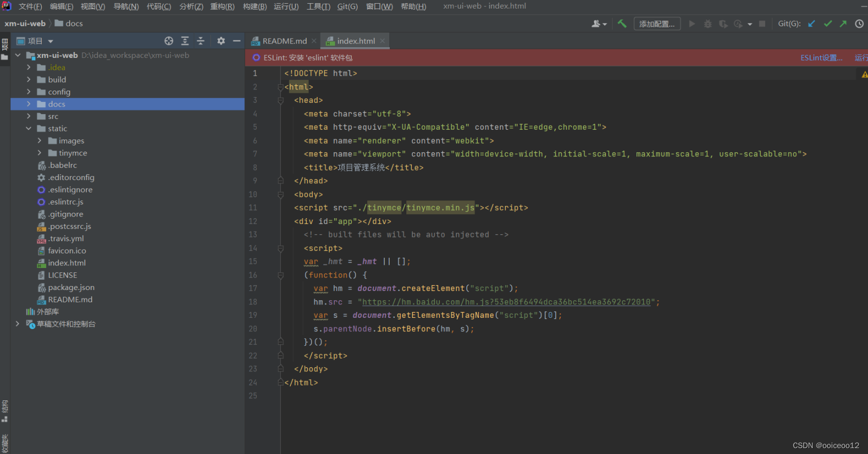Select index.html in project tree
The width and height of the screenshot is (868, 454).
pos(61,263)
